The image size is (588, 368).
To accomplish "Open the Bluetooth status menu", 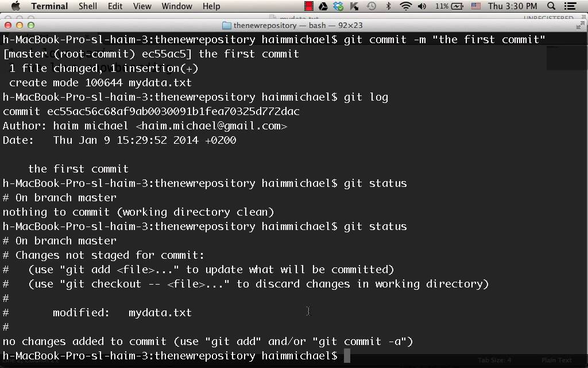I will 389,6.
